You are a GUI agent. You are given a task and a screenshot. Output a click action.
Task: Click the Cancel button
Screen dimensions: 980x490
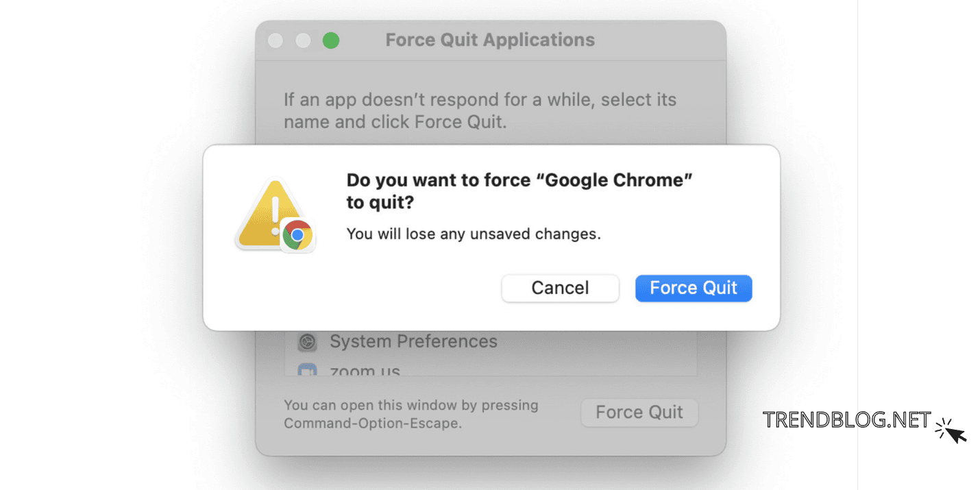click(560, 288)
